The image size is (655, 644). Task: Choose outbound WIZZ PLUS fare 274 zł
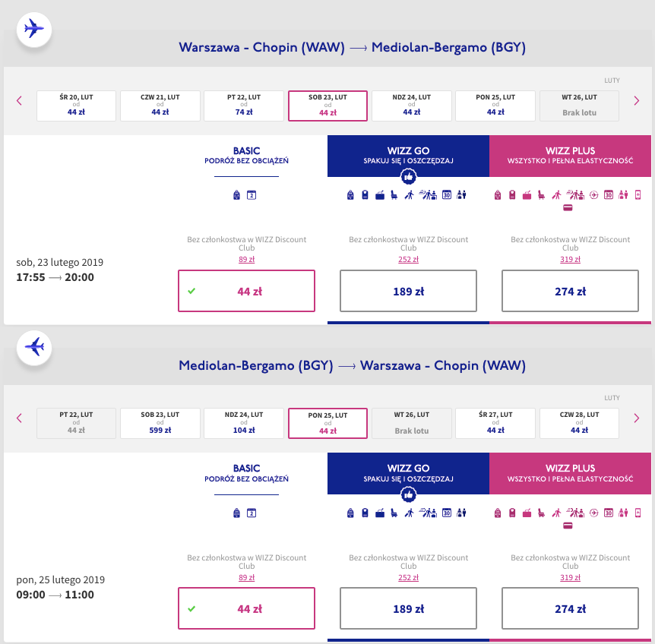pyautogui.click(x=570, y=291)
